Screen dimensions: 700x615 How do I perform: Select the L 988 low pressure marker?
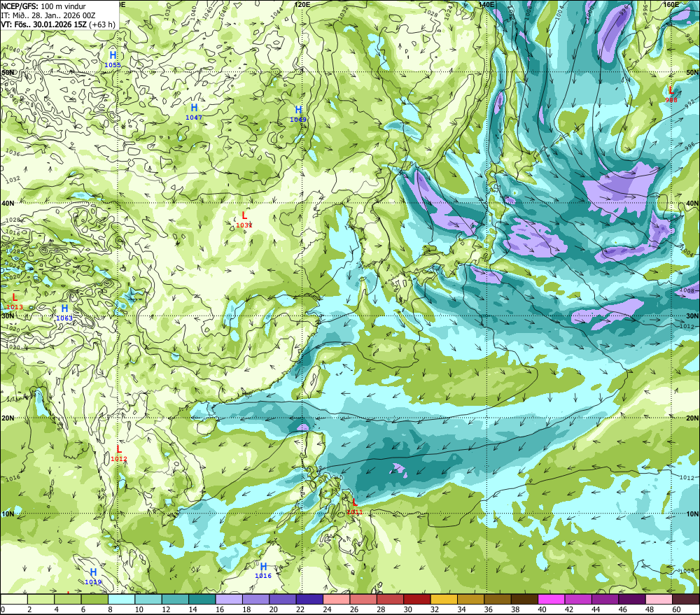(671, 94)
